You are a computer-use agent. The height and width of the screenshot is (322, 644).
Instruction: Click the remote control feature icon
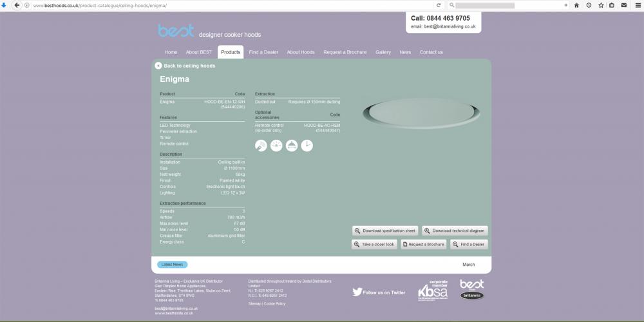click(261, 146)
